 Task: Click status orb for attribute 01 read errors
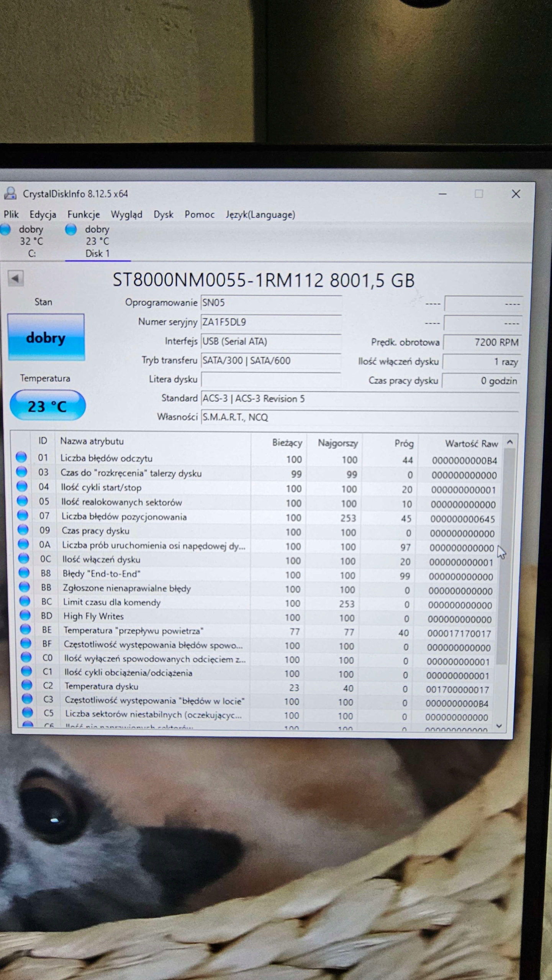pos(21,457)
